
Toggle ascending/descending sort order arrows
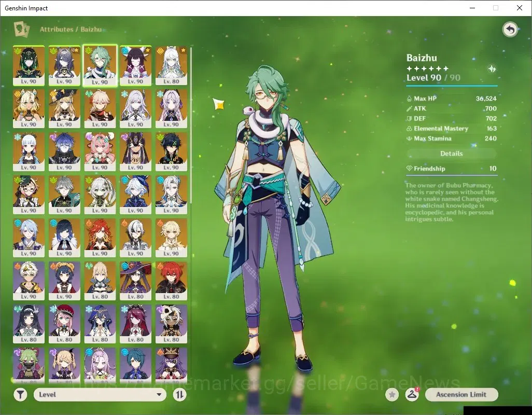point(179,394)
